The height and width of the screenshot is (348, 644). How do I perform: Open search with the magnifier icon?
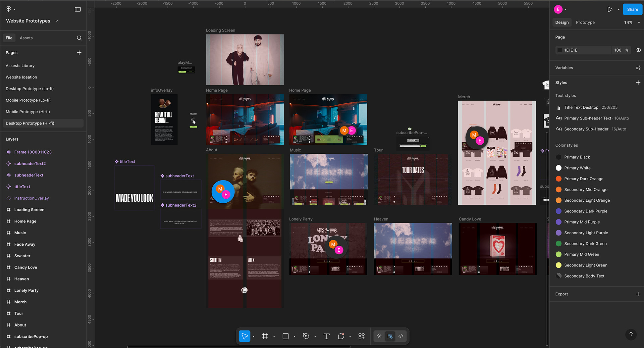coord(79,38)
